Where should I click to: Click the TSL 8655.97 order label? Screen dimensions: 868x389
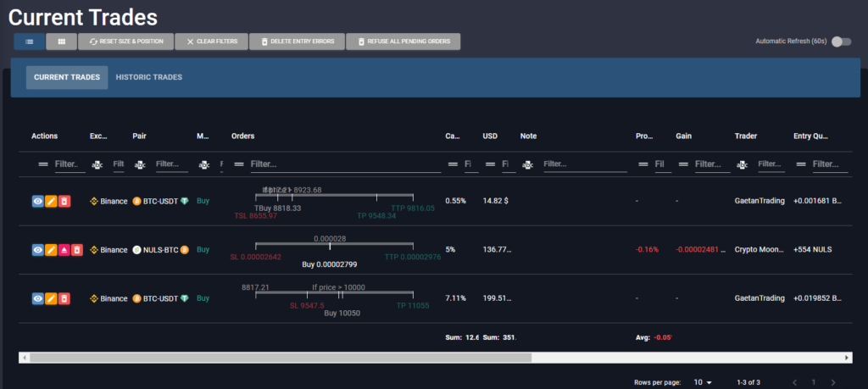pyautogui.click(x=256, y=216)
